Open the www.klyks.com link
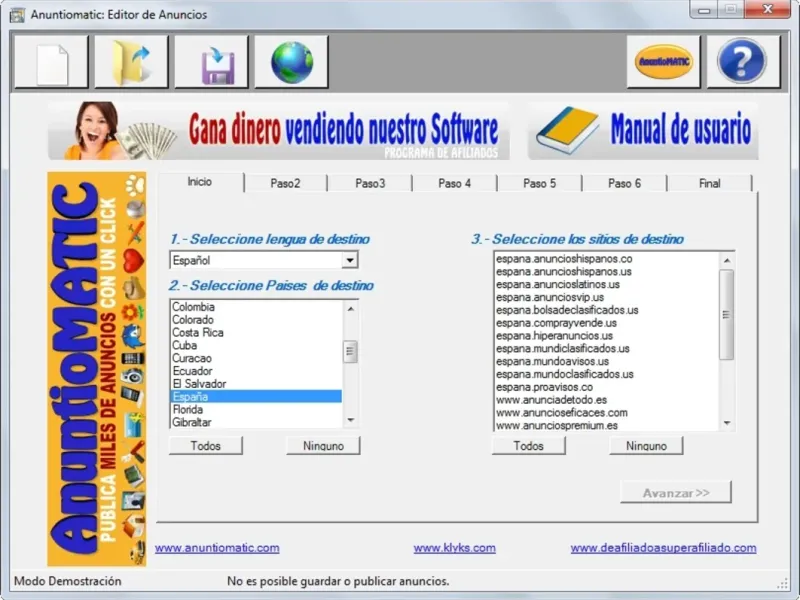The width and height of the screenshot is (800, 600). 455,547
